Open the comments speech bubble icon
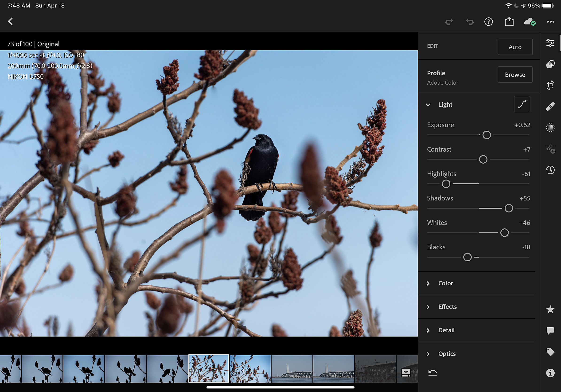This screenshot has width=561, height=392. 550,331
